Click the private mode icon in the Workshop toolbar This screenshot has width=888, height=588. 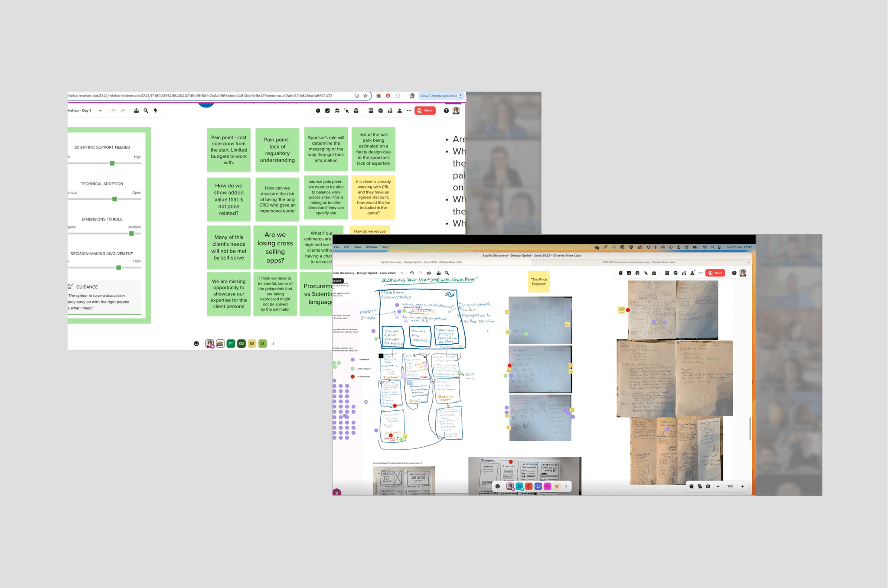337,110
